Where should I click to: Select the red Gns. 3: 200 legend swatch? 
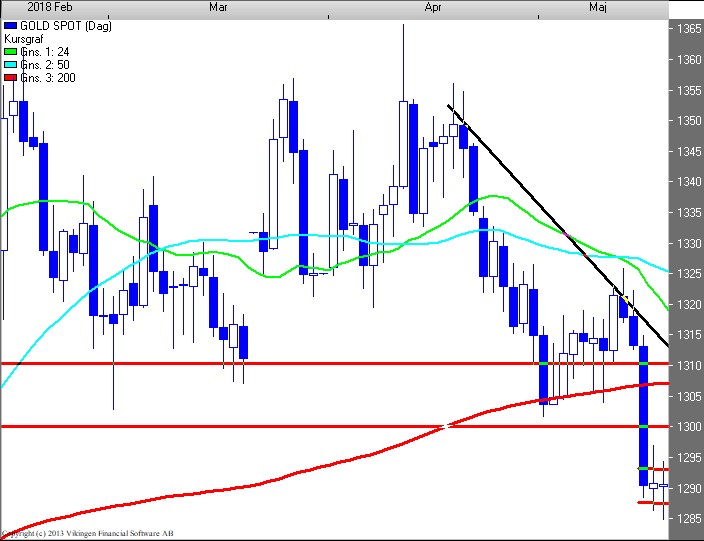point(12,78)
